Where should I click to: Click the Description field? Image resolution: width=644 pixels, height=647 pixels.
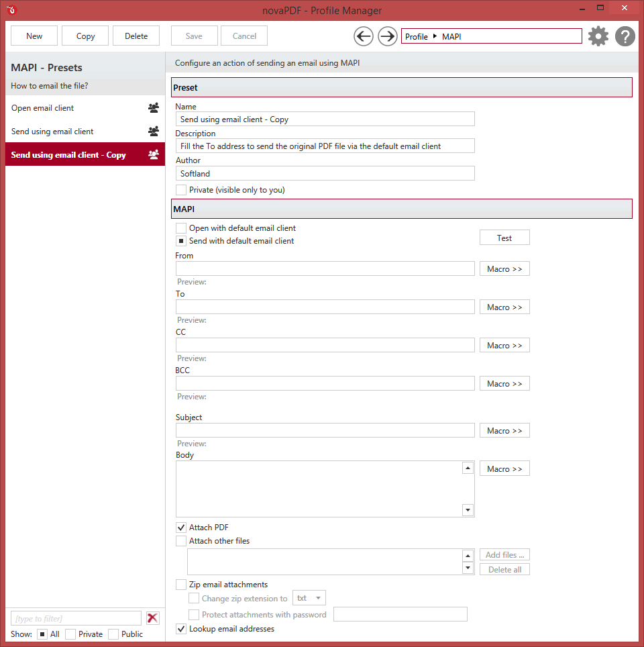[325, 146]
